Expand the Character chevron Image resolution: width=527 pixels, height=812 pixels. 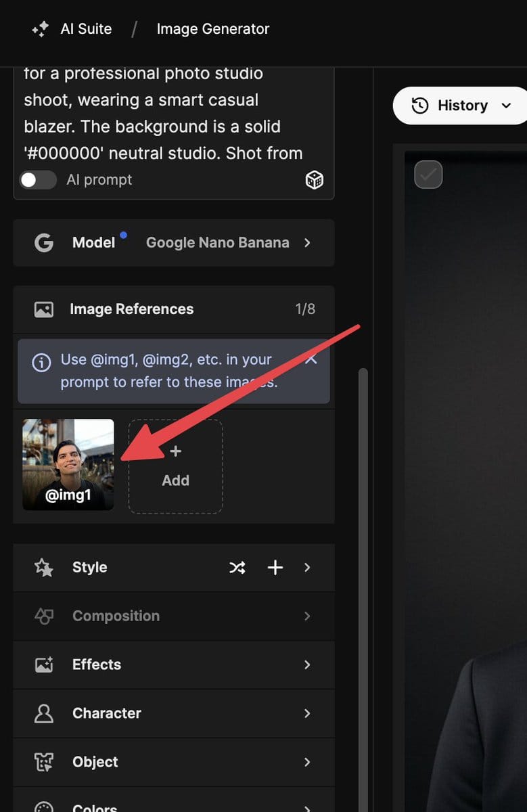pyautogui.click(x=307, y=714)
